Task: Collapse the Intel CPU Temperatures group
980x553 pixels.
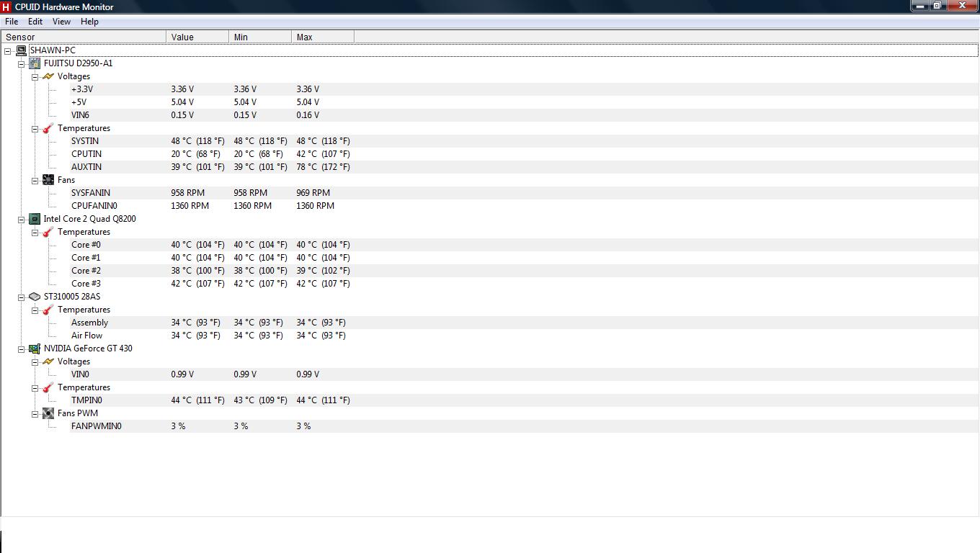Action: tap(35, 233)
